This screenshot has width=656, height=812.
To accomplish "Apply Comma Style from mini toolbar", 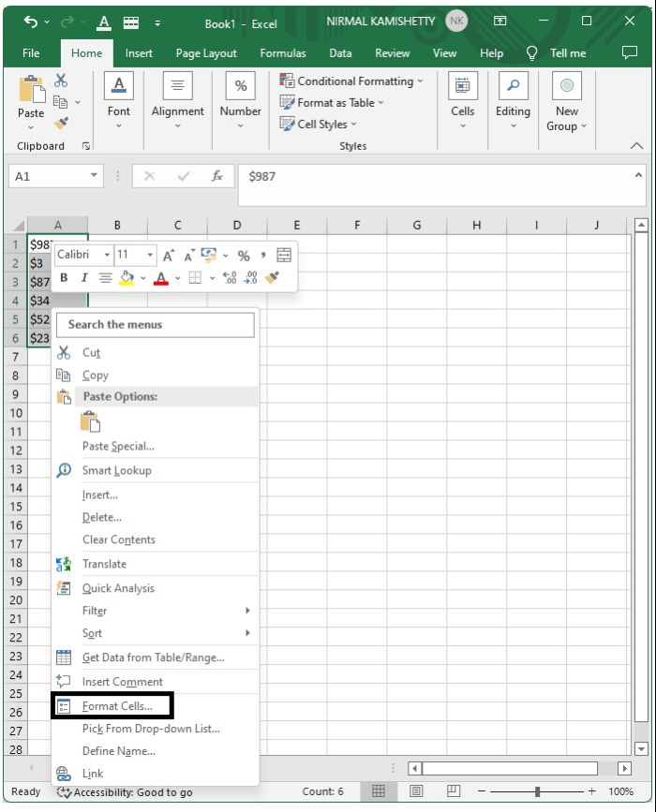I will (263, 256).
